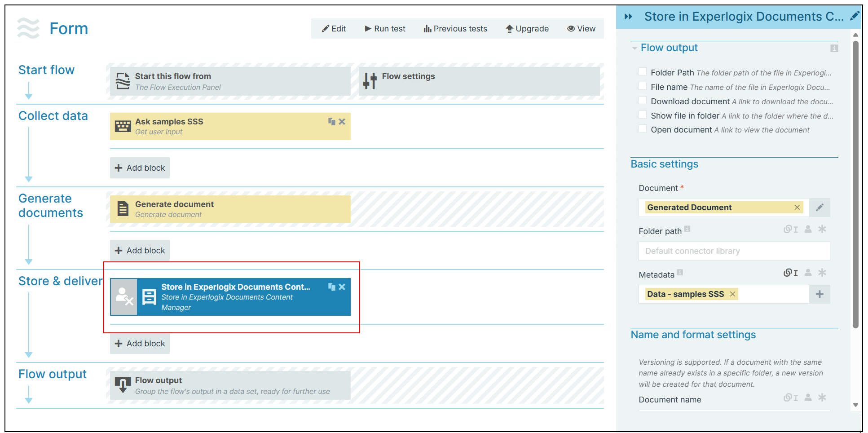The width and height of the screenshot is (868, 433).
Task: Click the flow icon on Start this flow
Action: pos(123,81)
